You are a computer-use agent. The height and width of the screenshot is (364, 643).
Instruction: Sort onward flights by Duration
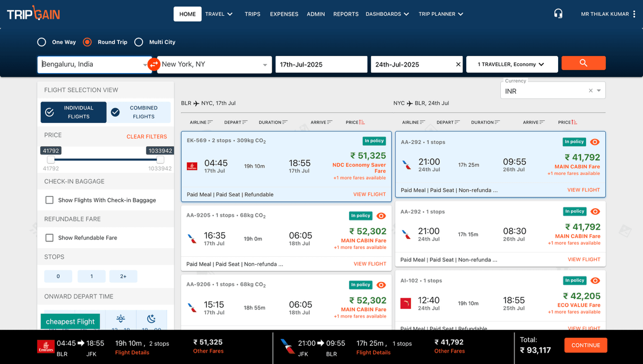pos(273,122)
